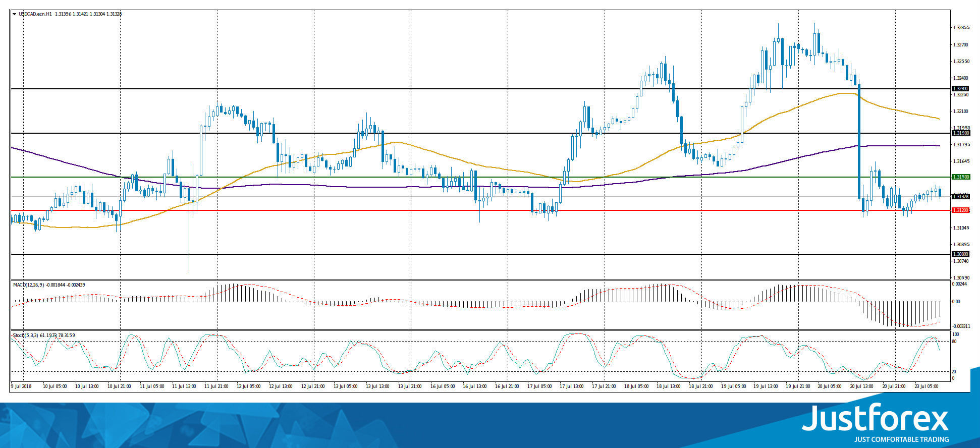Click the 16 Jul 21:00 time label

(x=507, y=386)
